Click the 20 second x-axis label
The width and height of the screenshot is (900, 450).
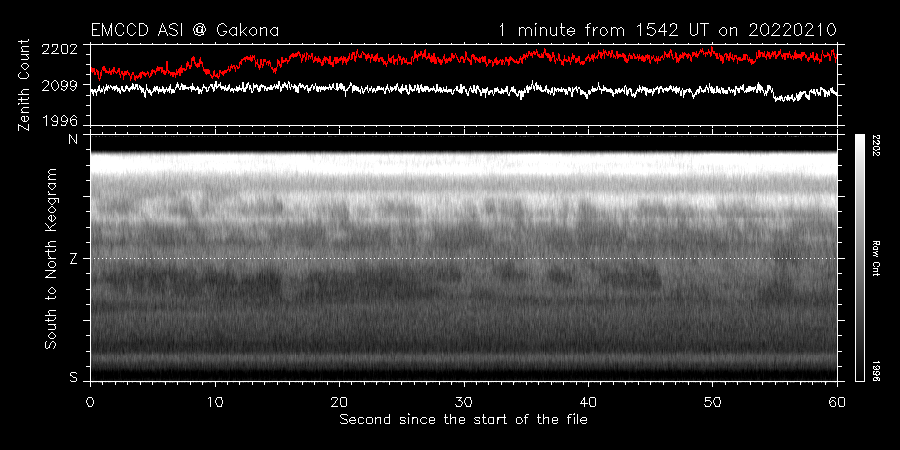pos(339,402)
